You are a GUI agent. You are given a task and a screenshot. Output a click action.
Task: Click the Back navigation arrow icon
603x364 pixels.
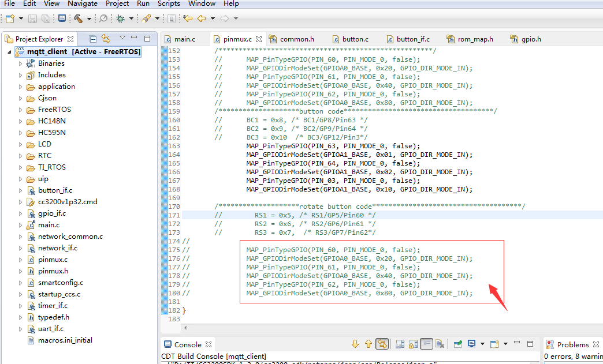[202, 18]
